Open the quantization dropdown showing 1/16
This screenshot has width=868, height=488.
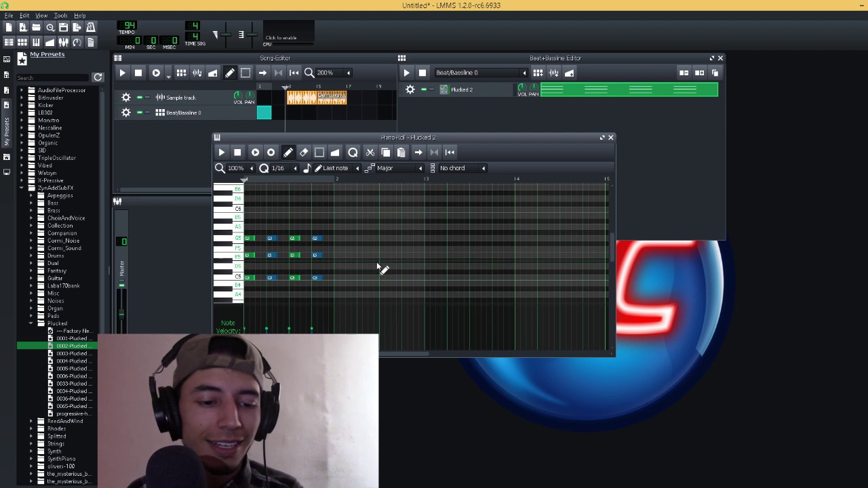coord(283,168)
